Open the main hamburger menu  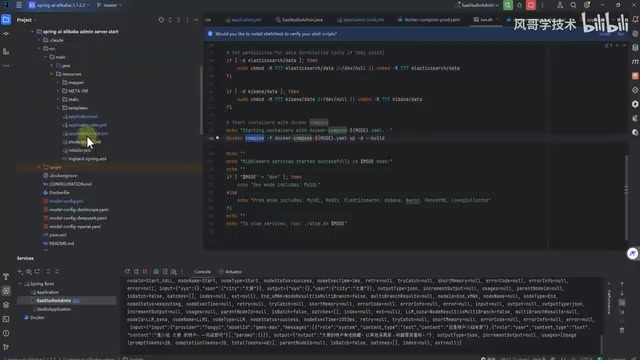[x=19, y=5]
